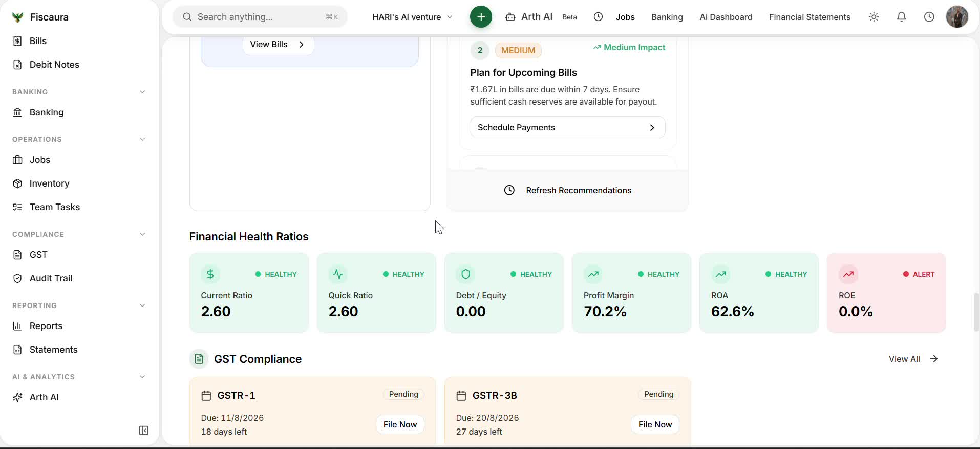Click the GSTR-3B calendar icon

point(461,396)
